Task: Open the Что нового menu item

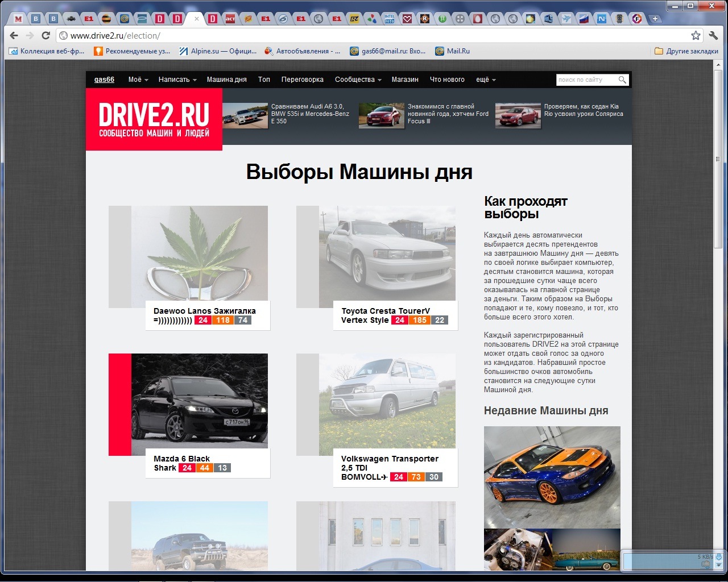Action: click(x=447, y=80)
